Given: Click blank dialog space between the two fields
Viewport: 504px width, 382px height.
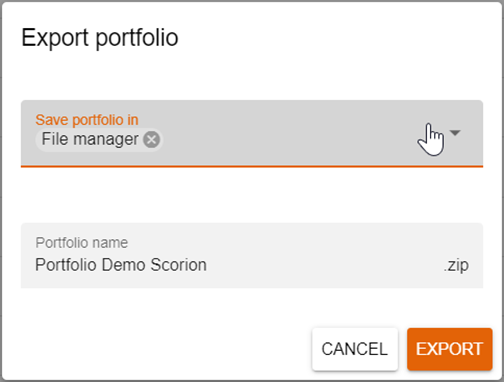Looking at the screenshot, I should coord(252,195).
